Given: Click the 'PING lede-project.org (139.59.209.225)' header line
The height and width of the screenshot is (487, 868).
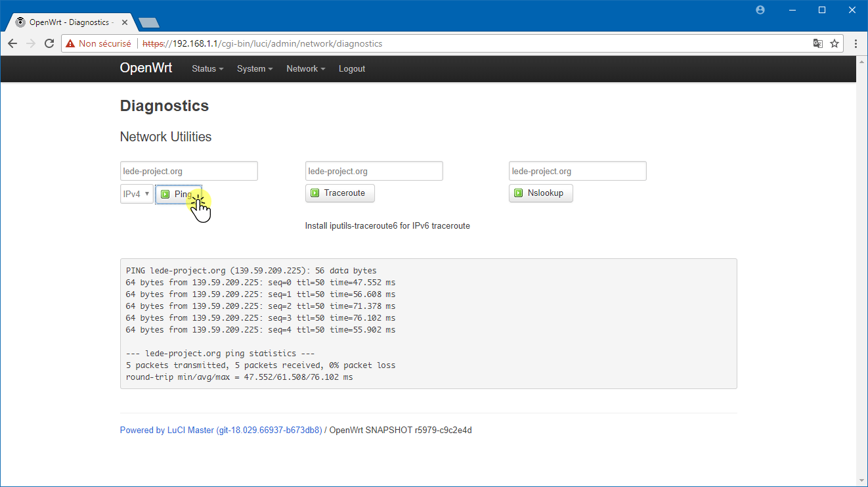Looking at the screenshot, I should click(x=251, y=271).
